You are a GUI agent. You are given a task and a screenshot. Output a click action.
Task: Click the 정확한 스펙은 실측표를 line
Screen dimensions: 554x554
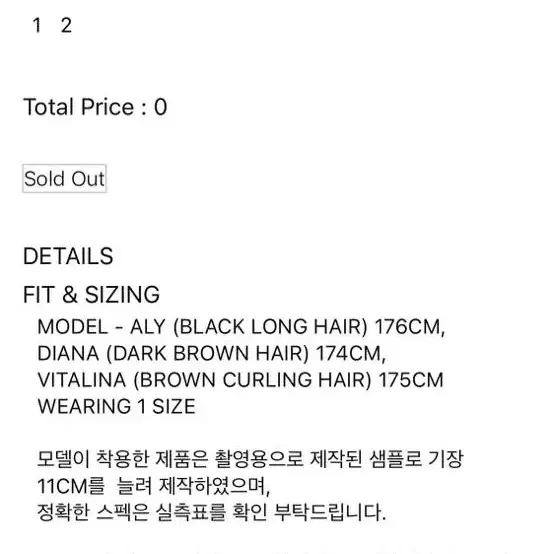click(211, 512)
